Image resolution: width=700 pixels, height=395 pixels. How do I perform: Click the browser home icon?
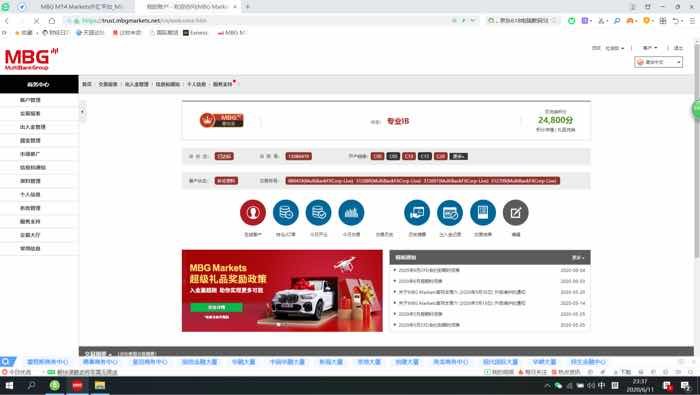pyautogui.click(x=52, y=21)
